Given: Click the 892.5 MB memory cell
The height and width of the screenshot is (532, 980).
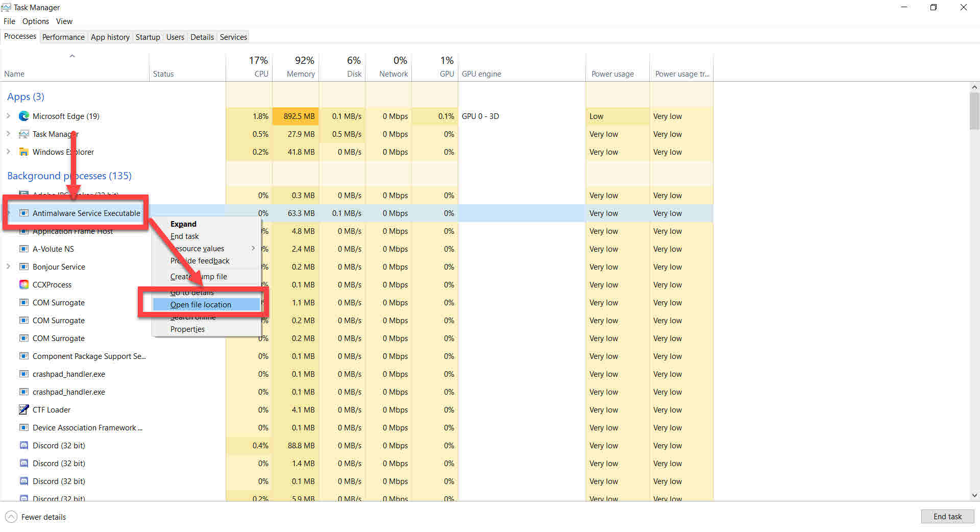Looking at the screenshot, I should [296, 116].
